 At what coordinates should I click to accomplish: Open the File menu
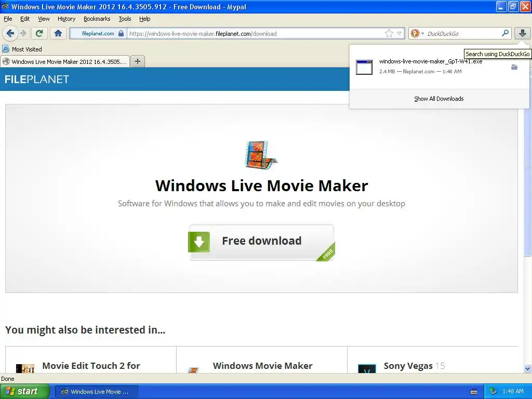click(8, 19)
